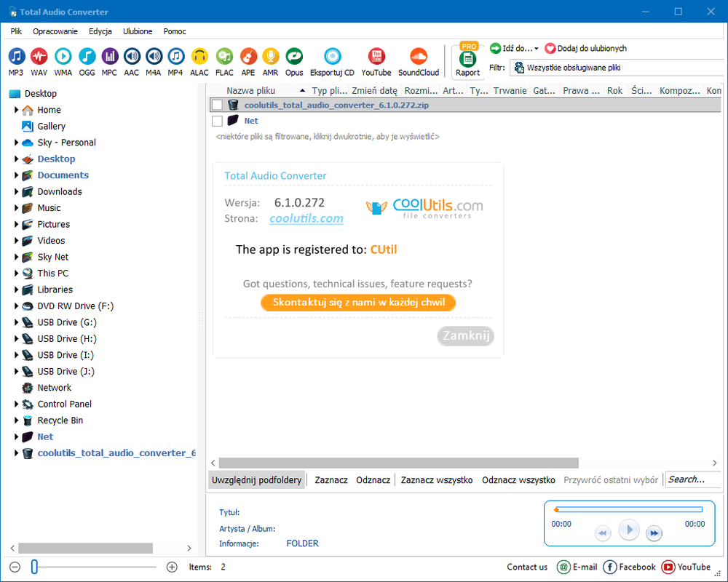Open the Filtr file type combo box
Screen dimensions: 728x582
[617, 68]
